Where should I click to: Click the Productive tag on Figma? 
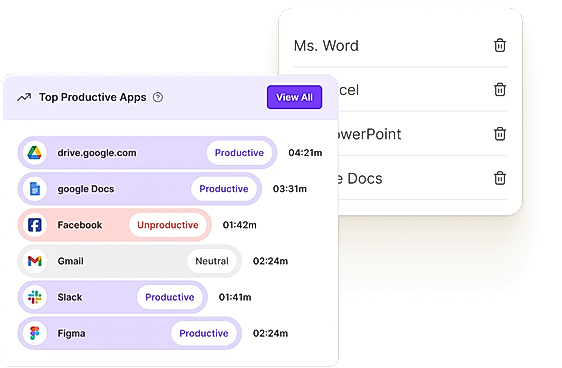pyautogui.click(x=204, y=333)
